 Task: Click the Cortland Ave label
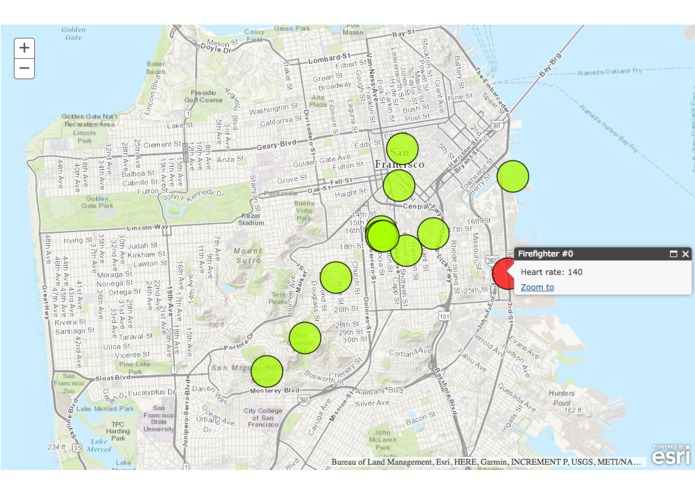coord(410,352)
